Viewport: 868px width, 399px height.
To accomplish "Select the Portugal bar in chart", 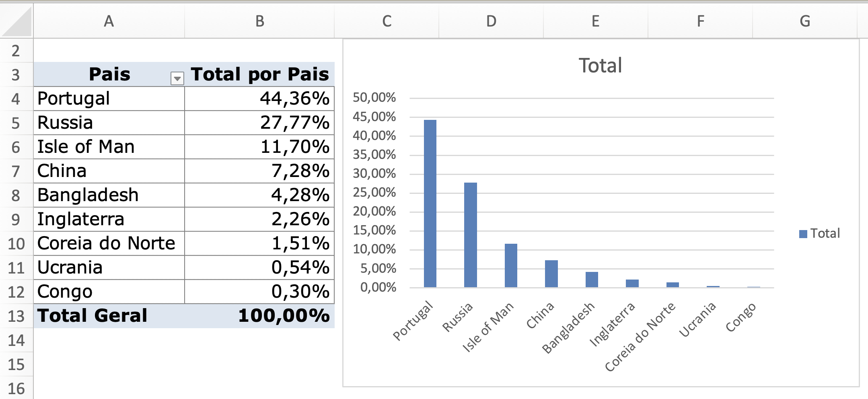I will (430, 203).
